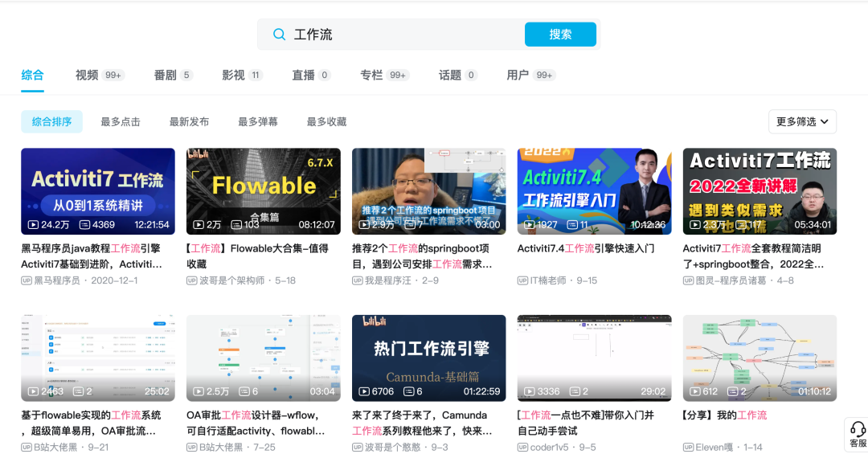Open the 来了来了终于来了，Camunda title
The image size is (868, 458).
point(422,423)
